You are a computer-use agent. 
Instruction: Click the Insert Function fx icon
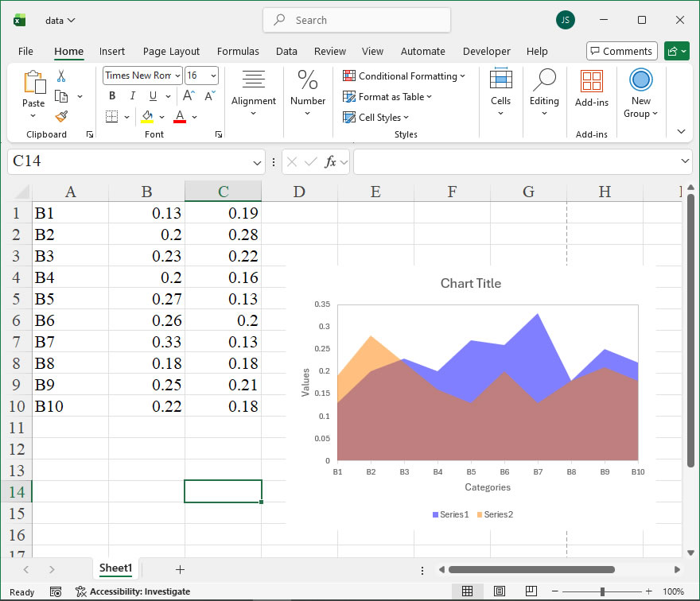[330, 162]
